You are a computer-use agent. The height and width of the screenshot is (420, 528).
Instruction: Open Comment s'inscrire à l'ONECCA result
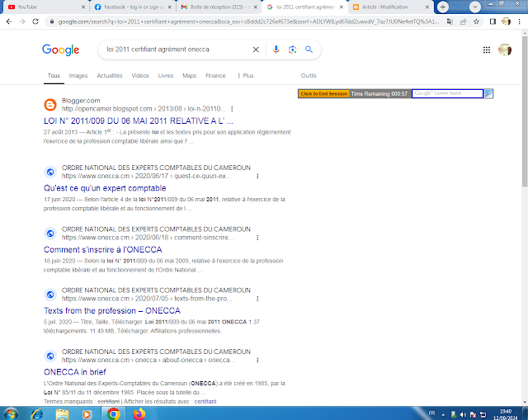(102, 249)
